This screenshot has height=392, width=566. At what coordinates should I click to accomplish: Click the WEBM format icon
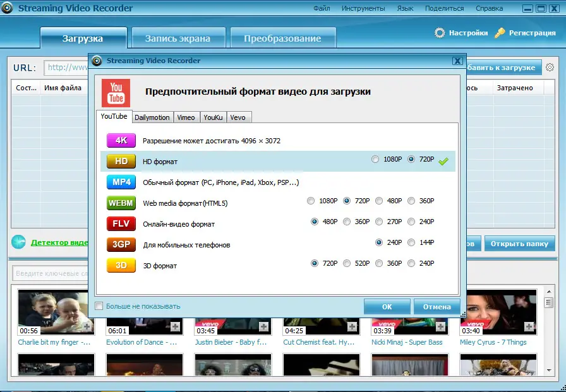[x=121, y=203]
